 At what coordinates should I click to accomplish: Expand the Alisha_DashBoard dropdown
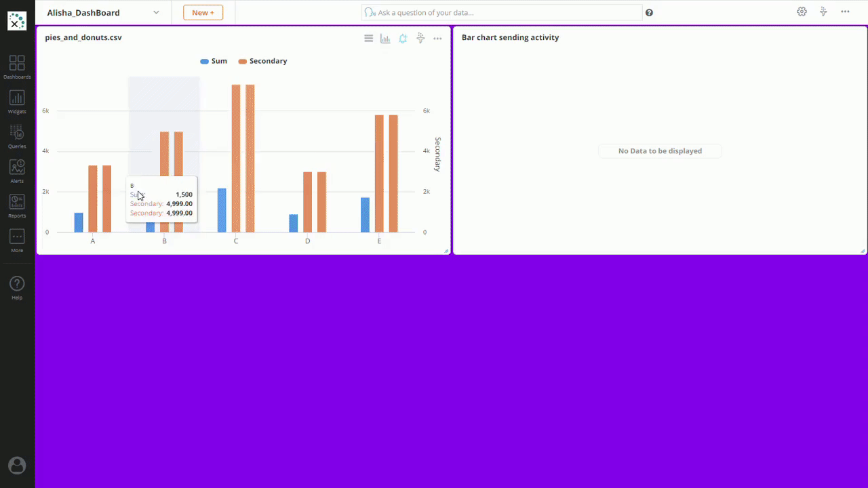tap(156, 13)
